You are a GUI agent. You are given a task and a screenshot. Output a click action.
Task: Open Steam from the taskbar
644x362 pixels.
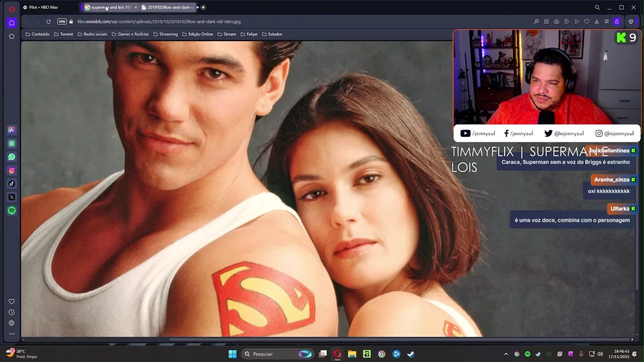(411, 354)
